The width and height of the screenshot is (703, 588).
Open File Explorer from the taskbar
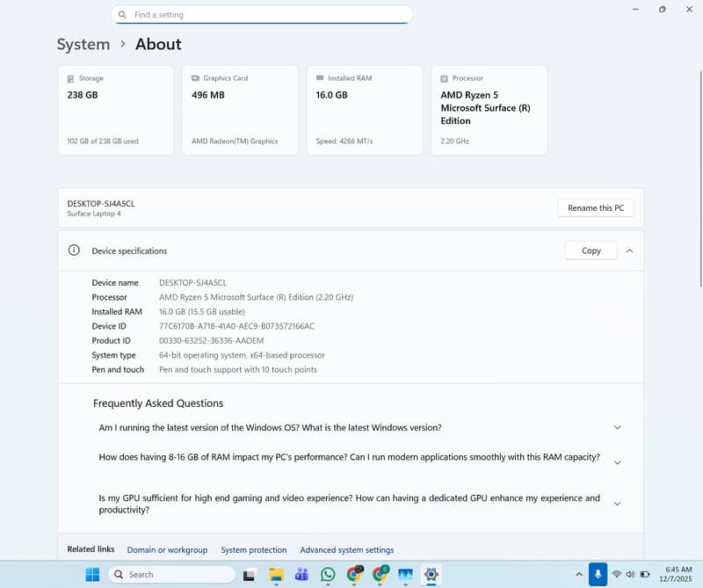click(276, 575)
